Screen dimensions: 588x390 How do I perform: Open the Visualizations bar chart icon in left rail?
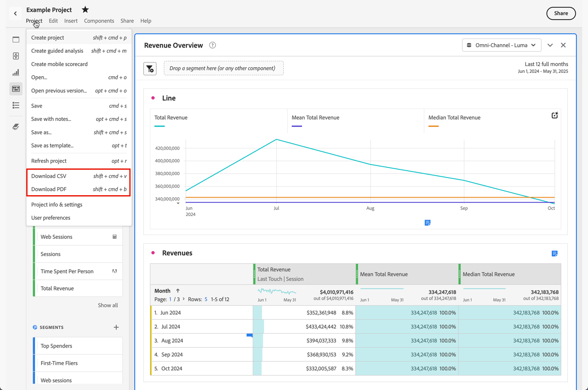[x=16, y=73]
